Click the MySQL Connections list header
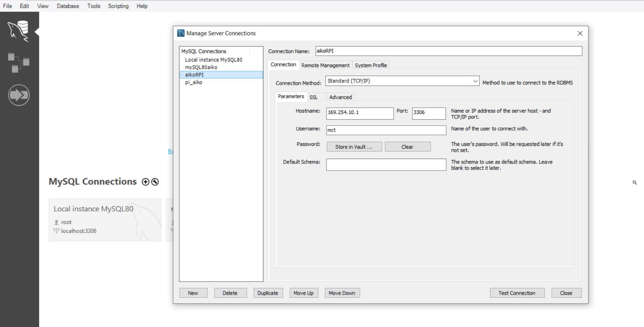Image resolution: width=644 pixels, height=327 pixels. (215, 51)
